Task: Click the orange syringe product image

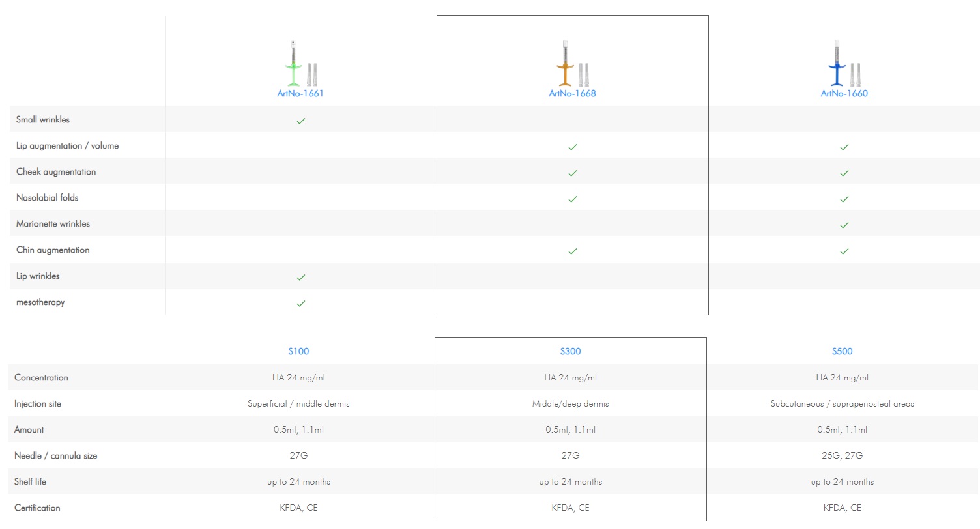Action: (x=572, y=64)
